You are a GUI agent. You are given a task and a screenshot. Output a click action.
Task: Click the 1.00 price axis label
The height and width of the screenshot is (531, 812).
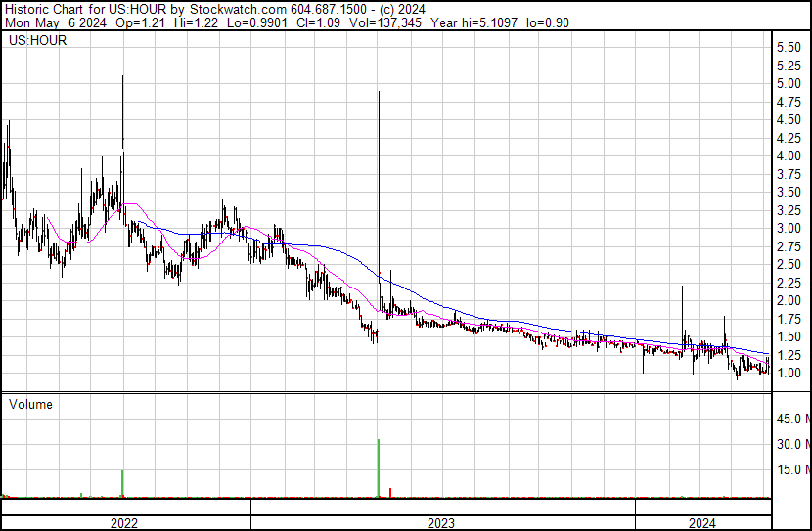pyautogui.click(x=789, y=374)
